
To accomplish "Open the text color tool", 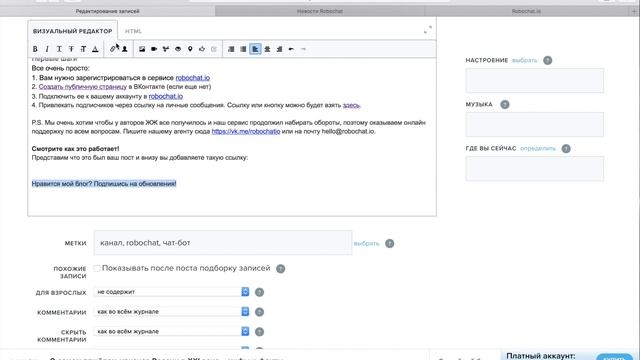I will [95, 49].
